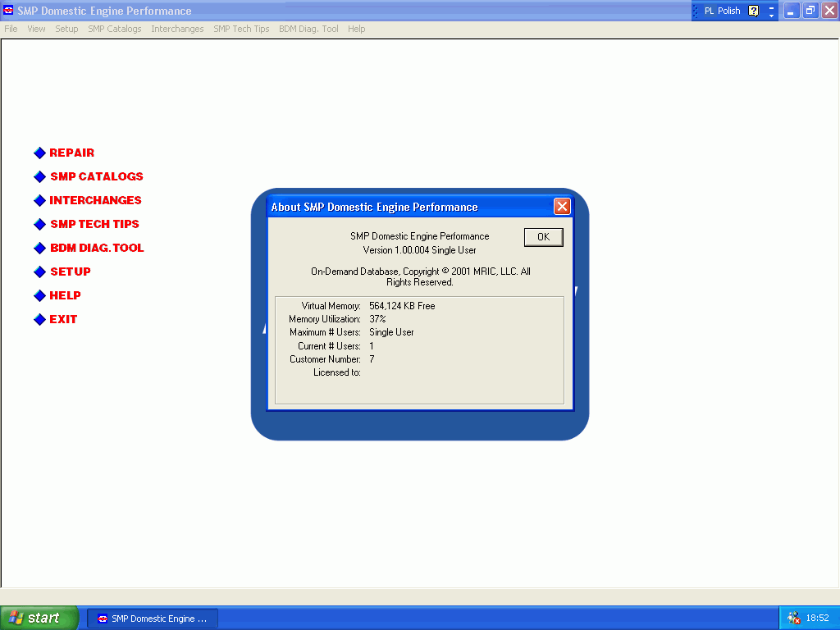Restore down the main SMP window
This screenshot has height=630, width=840.
click(x=810, y=10)
